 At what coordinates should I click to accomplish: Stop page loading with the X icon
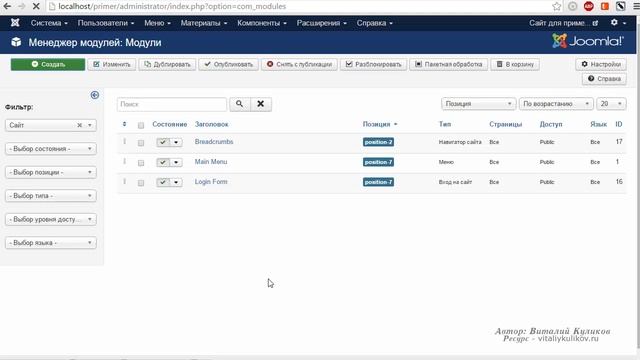point(36,6)
